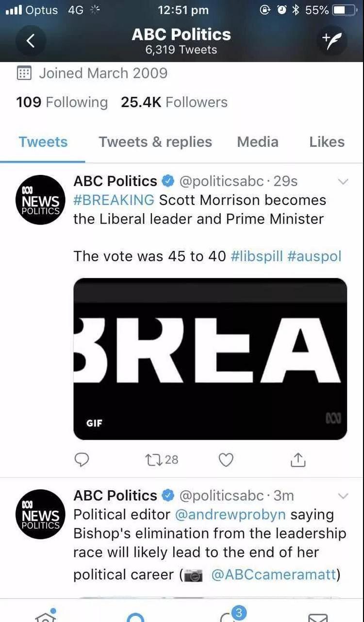Switch to the Media tab
Viewport: 364px width, 622px height.
point(257,142)
